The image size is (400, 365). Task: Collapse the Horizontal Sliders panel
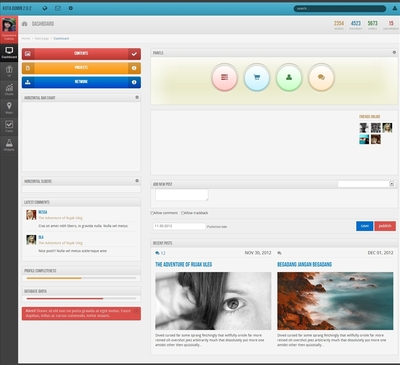(x=137, y=181)
